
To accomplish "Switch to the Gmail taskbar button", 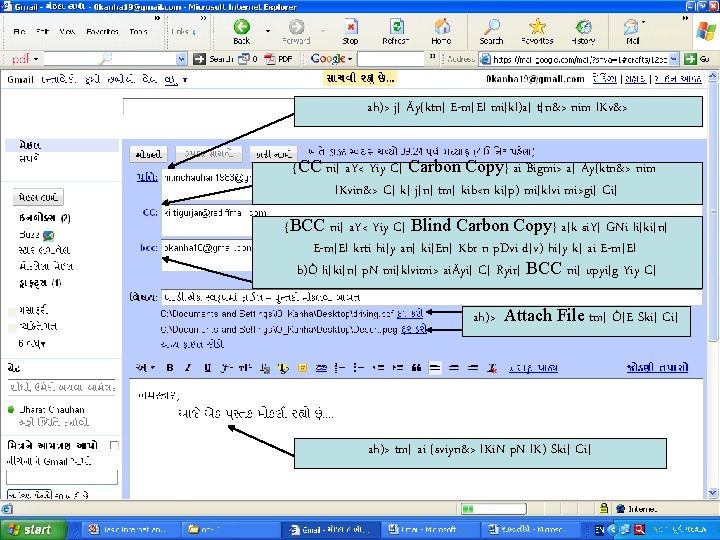I will [330, 529].
